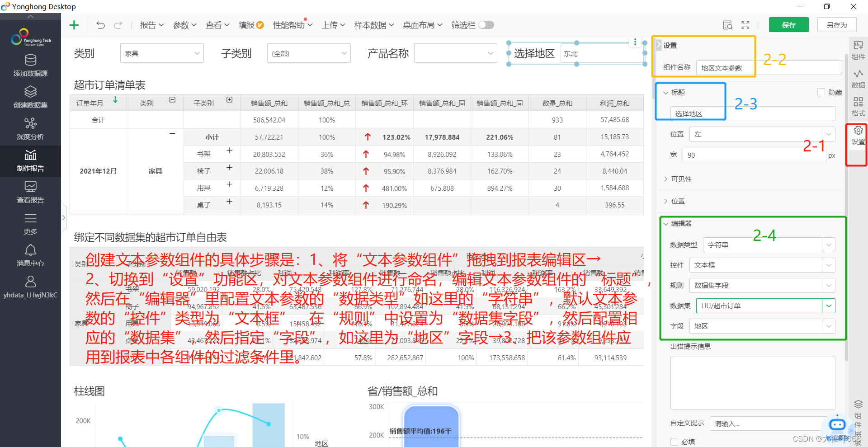Collapse the 编辑器 section
Viewport: 868px width, 447px height.
click(x=678, y=223)
